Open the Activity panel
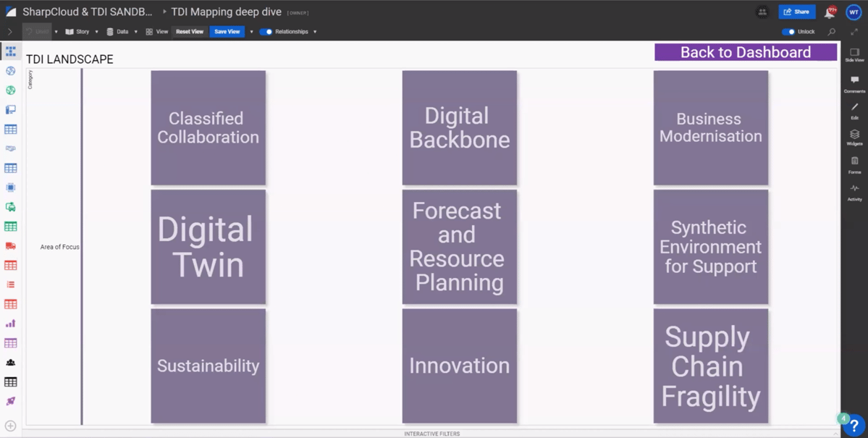The width and height of the screenshot is (868, 438). (x=854, y=192)
